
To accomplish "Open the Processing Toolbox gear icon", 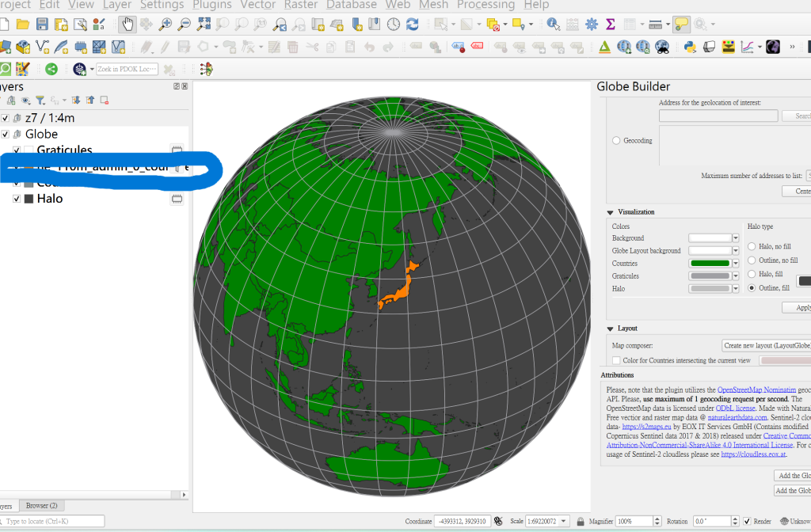I will point(591,25).
